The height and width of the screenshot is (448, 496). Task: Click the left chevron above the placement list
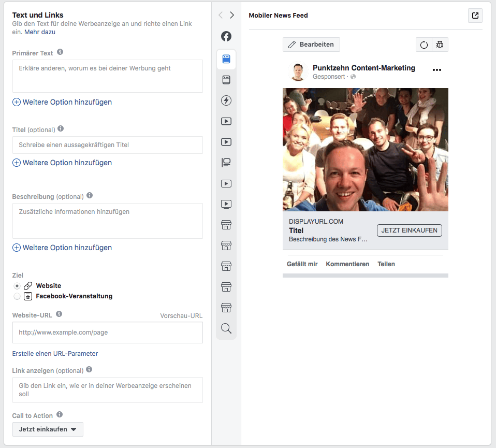click(x=220, y=15)
